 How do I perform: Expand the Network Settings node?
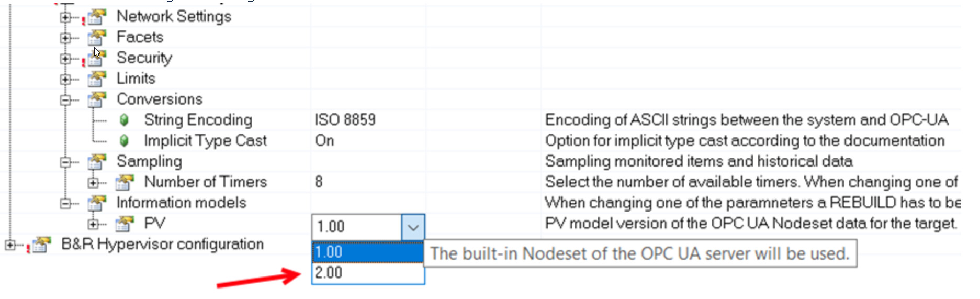click(x=65, y=17)
